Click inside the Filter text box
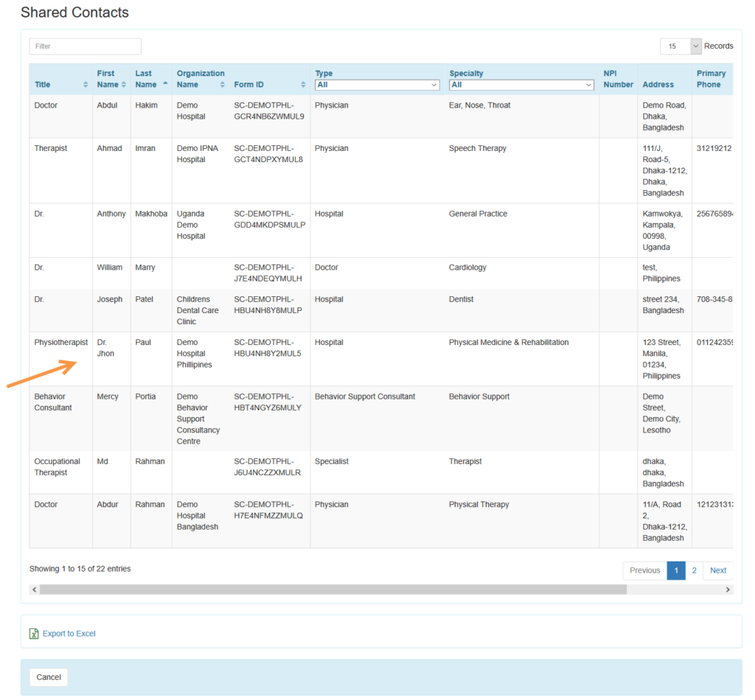 [x=85, y=46]
